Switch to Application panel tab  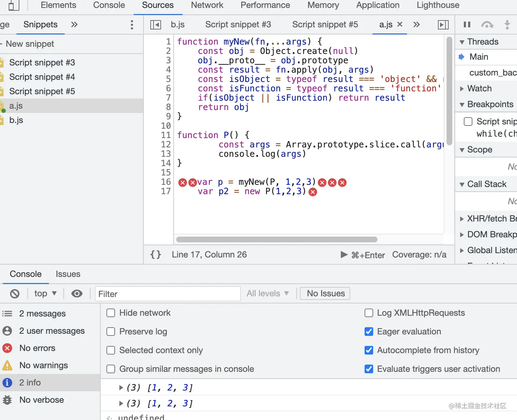tap(378, 5)
